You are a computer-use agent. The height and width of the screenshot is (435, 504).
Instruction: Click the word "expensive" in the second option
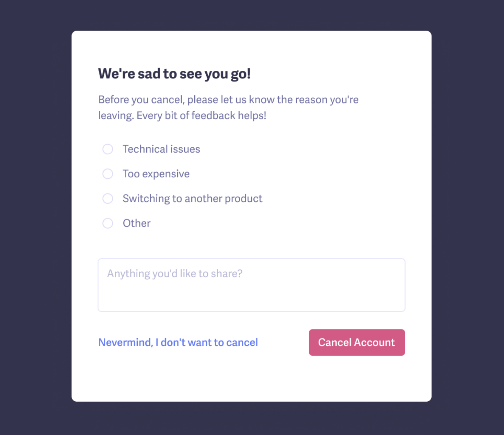point(166,174)
